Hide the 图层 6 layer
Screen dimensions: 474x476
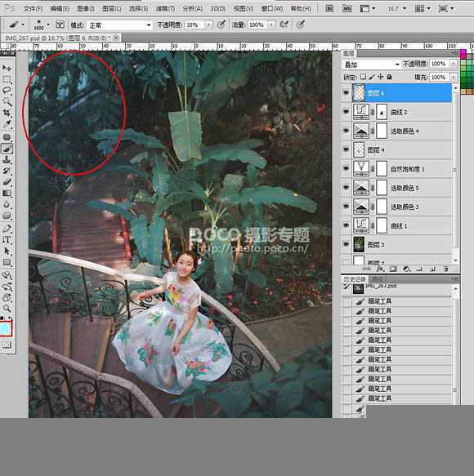[x=346, y=93]
